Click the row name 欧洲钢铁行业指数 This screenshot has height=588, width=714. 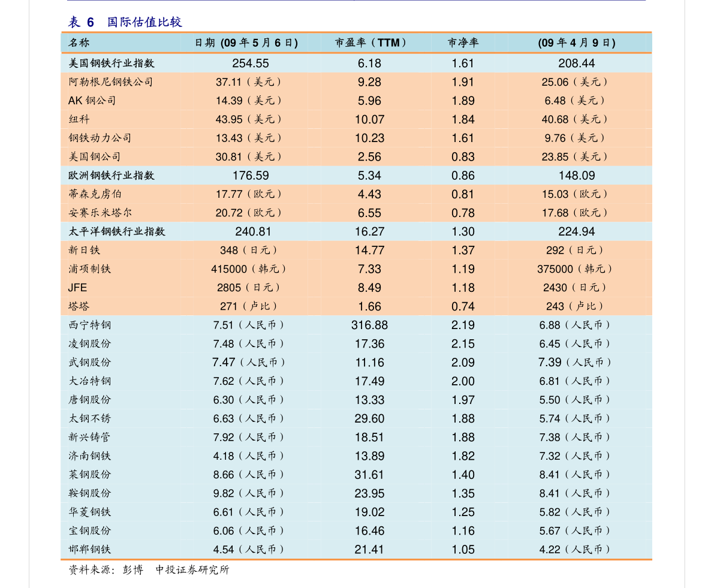click(112, 175)
